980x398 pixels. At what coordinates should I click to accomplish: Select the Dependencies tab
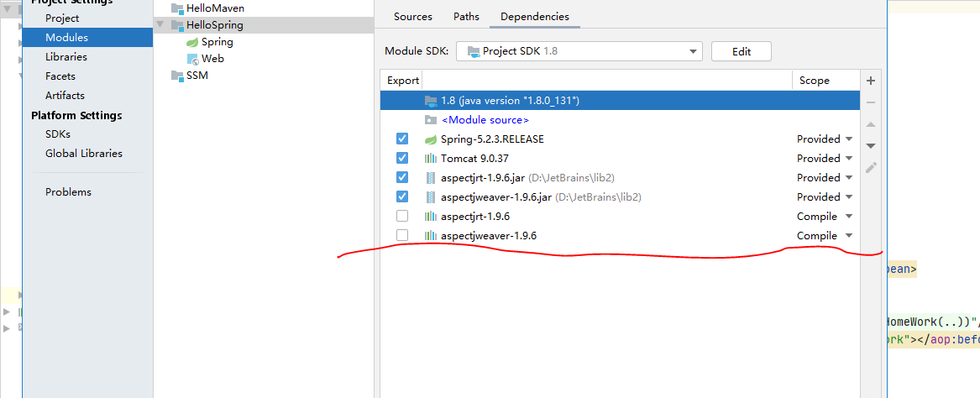click(535, 17)
